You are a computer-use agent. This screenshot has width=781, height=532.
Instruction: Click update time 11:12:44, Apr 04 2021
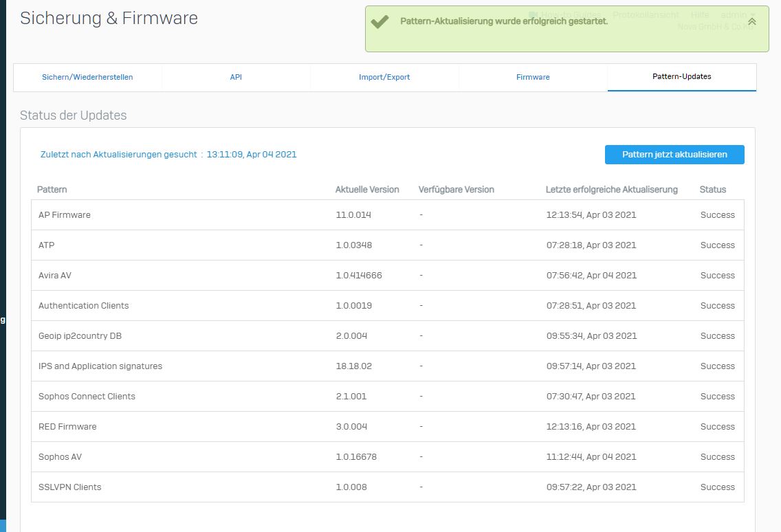point(592,457)
